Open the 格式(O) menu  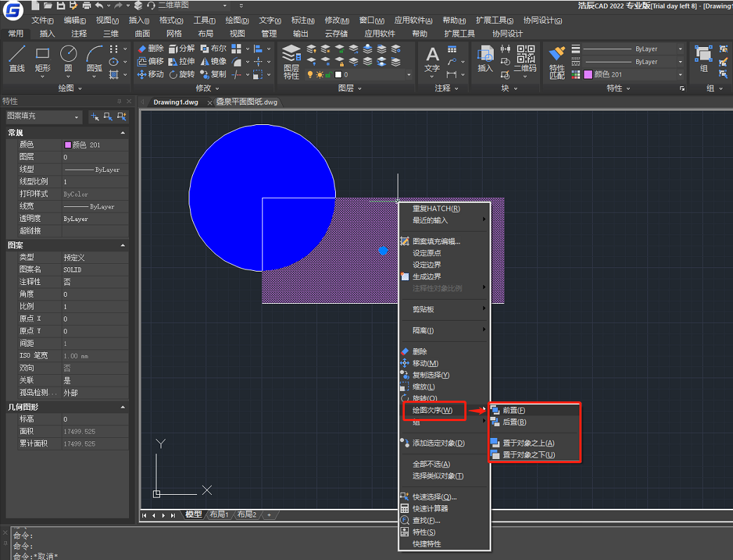171,20
